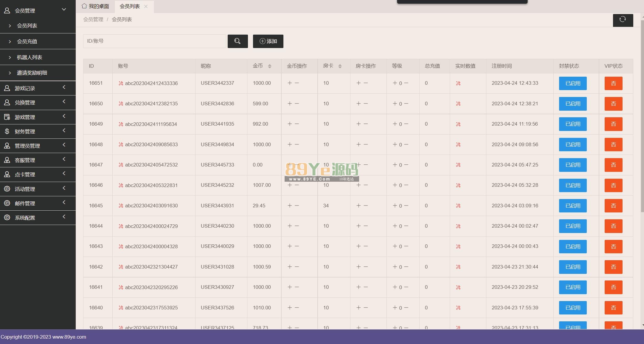Screen dimensions: 644x344
Task: Click plus room card icon for ID 16649
Action: [358, 124]
